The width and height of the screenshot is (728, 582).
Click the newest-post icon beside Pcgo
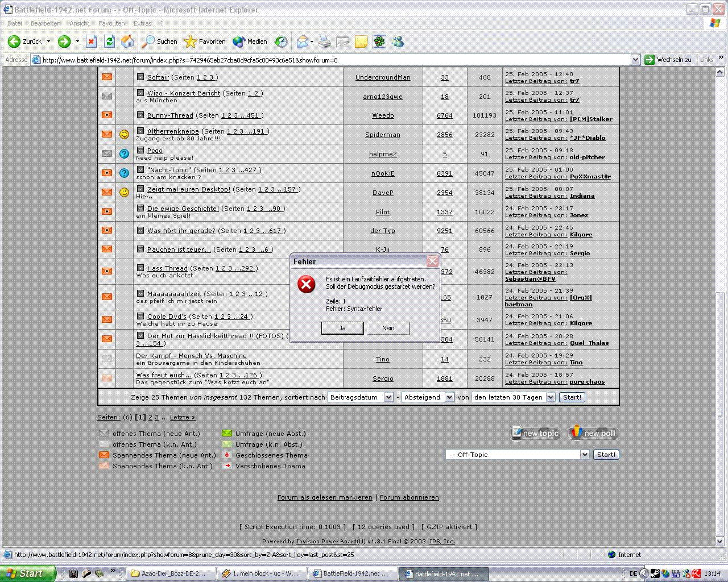tap(140, 150)
